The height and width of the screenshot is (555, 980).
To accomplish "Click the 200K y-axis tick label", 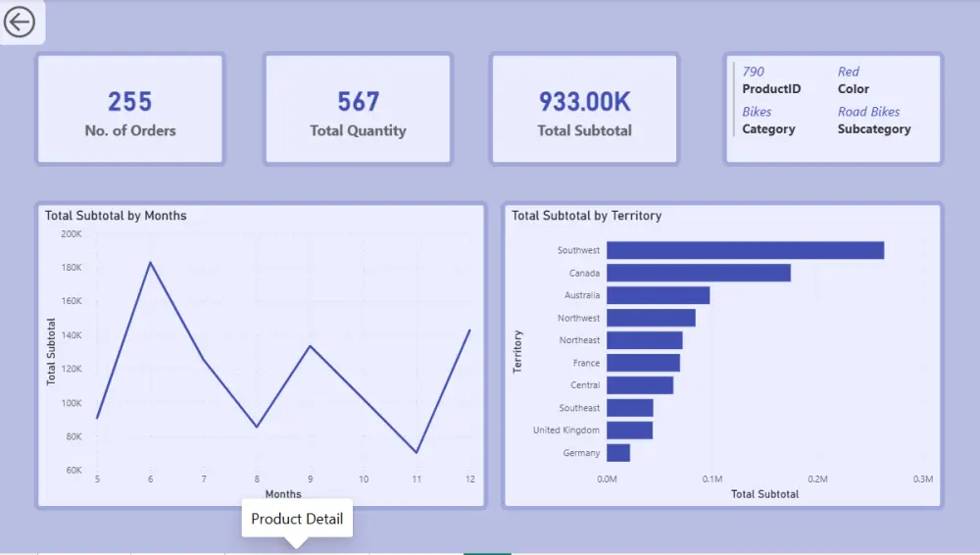I will pos(72,234).
